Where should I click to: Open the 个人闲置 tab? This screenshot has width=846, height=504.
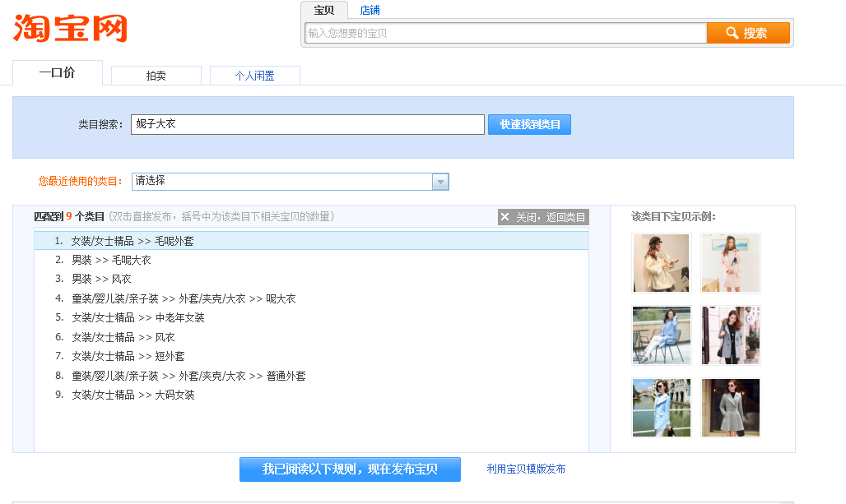(x=254, y=76)
